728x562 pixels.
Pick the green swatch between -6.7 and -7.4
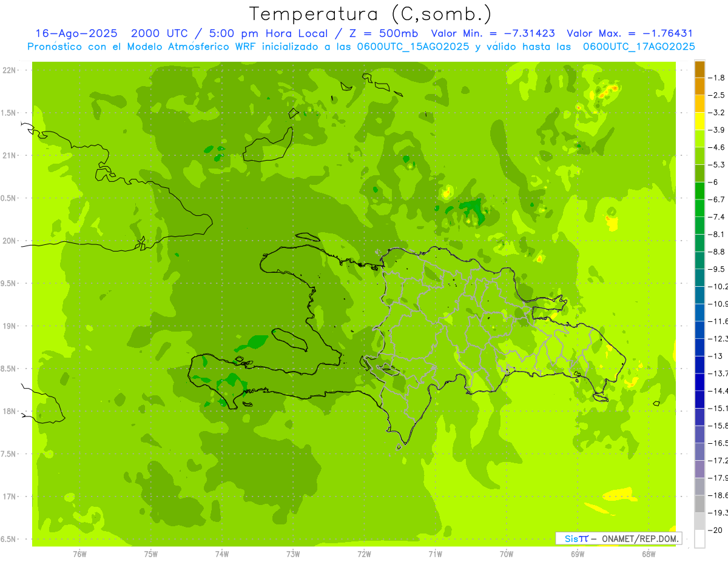tap(699, 208)
